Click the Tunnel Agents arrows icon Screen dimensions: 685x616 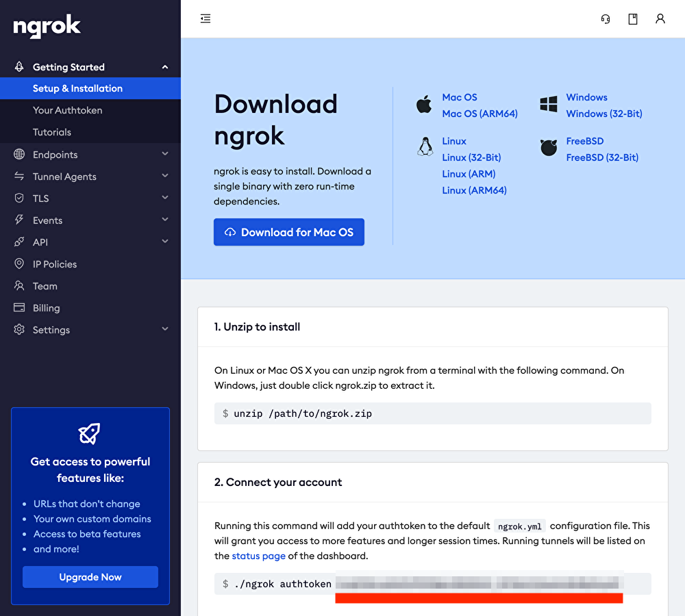[x=19, y=176]
